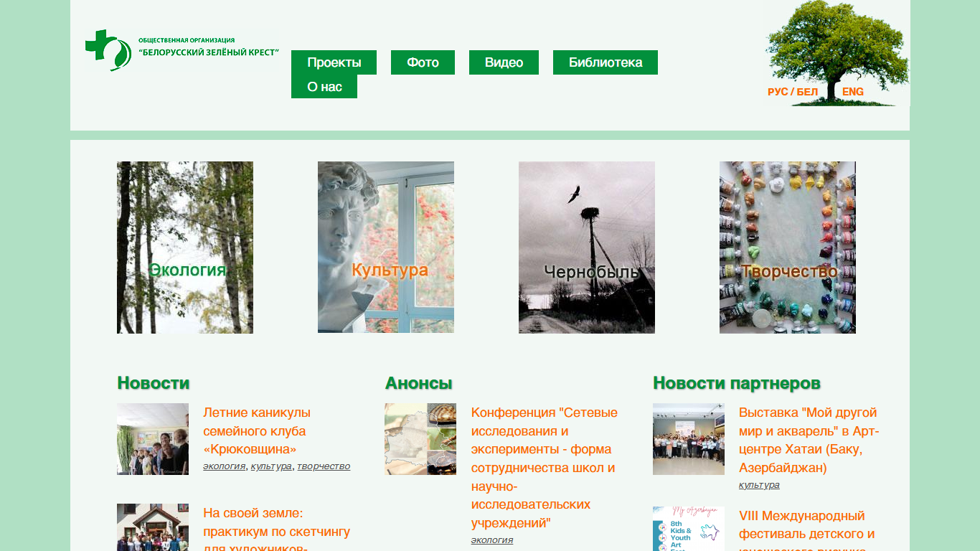
Task: Open the Проекты menu item
Action: [334, 62]
